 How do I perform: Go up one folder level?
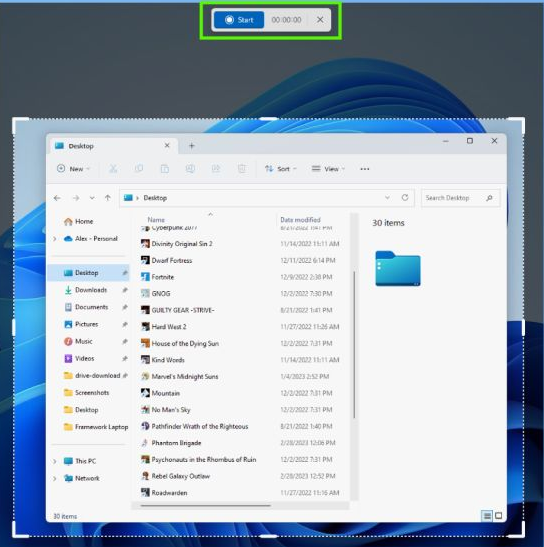108,198
